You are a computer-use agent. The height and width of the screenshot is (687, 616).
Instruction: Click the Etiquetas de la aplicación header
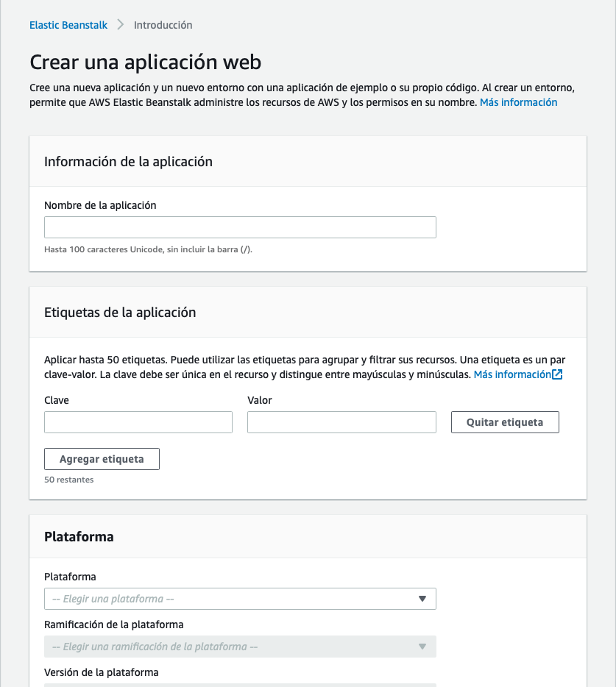tap(120, 313)
